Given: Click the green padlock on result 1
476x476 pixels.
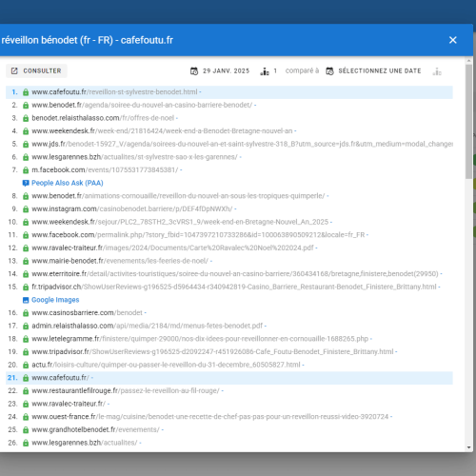Looking at the screenshot, I should click(x=26, y=92).
